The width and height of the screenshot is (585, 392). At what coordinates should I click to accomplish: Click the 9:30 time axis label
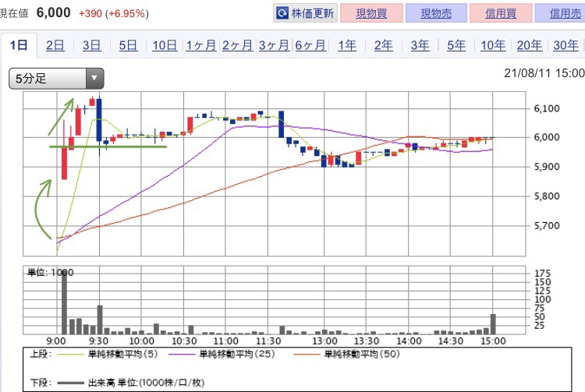[99, 341]
